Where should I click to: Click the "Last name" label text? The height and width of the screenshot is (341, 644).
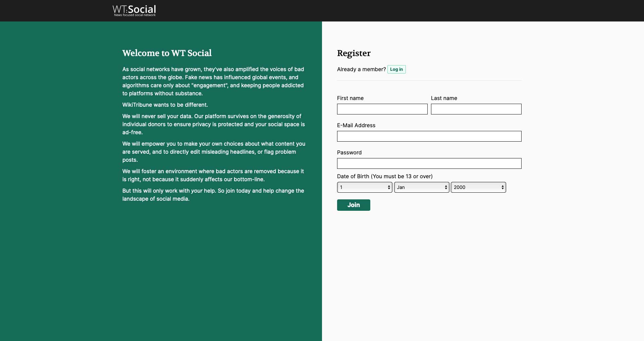coord(444,98)
